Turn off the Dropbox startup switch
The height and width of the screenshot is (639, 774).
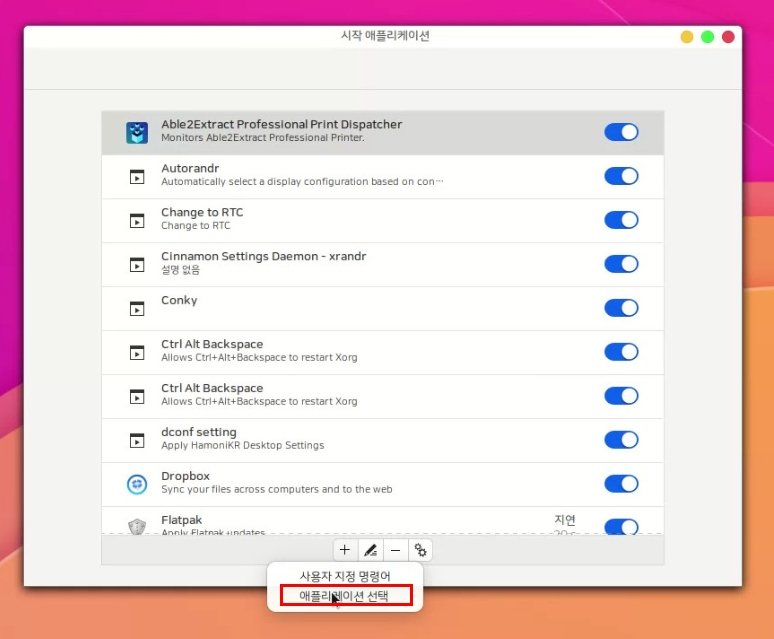tap(621, 484)
